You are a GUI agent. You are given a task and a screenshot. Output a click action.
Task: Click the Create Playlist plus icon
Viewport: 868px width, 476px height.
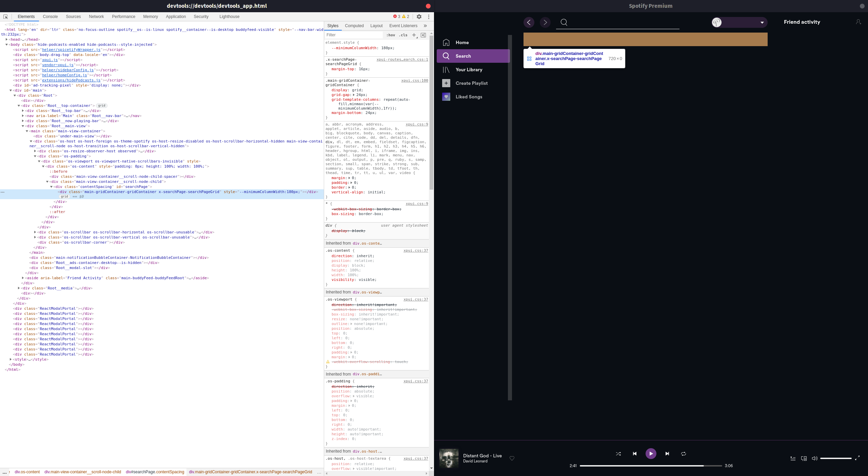pyautogui.click(x=446, y=83)
